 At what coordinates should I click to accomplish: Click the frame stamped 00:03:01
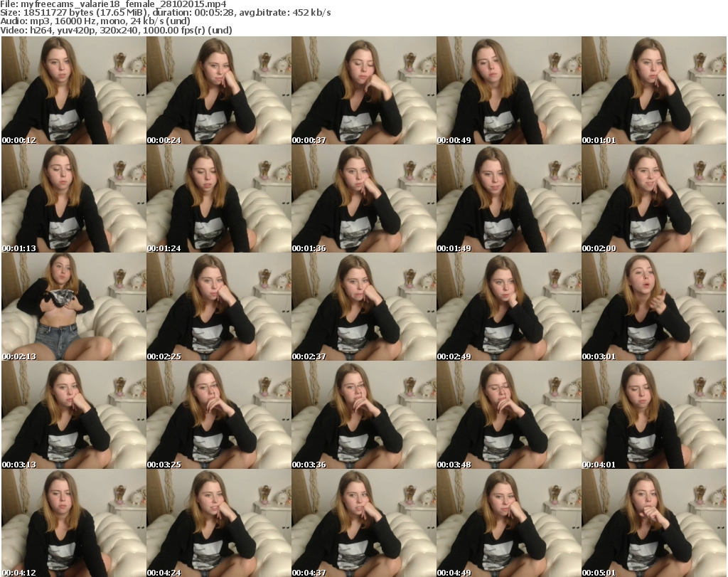(654, 307)
